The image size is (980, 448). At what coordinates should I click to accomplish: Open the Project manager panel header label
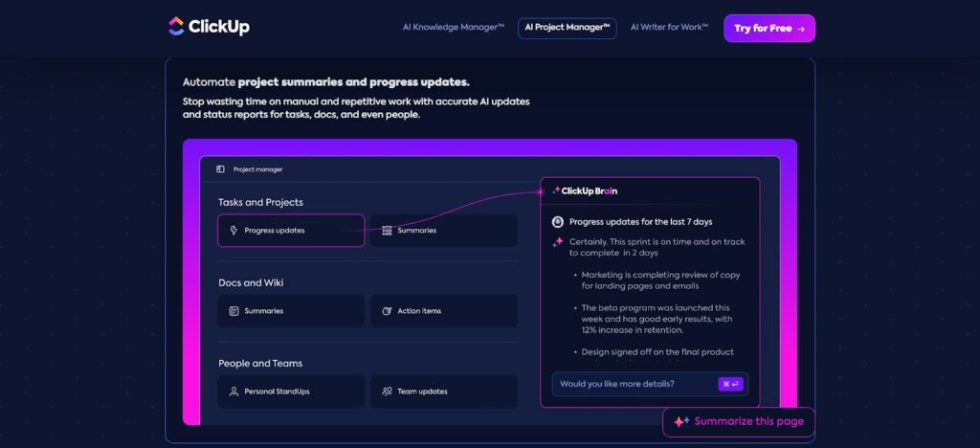tap(258, 169)
